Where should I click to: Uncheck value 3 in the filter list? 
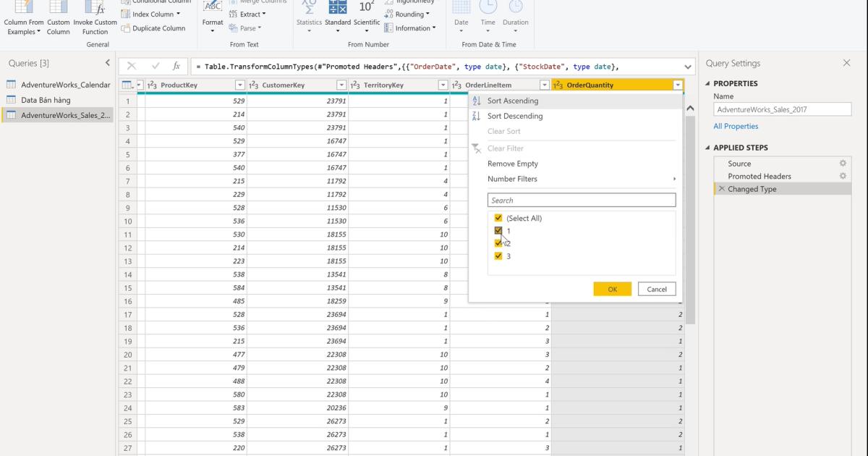tap(498, 256)
